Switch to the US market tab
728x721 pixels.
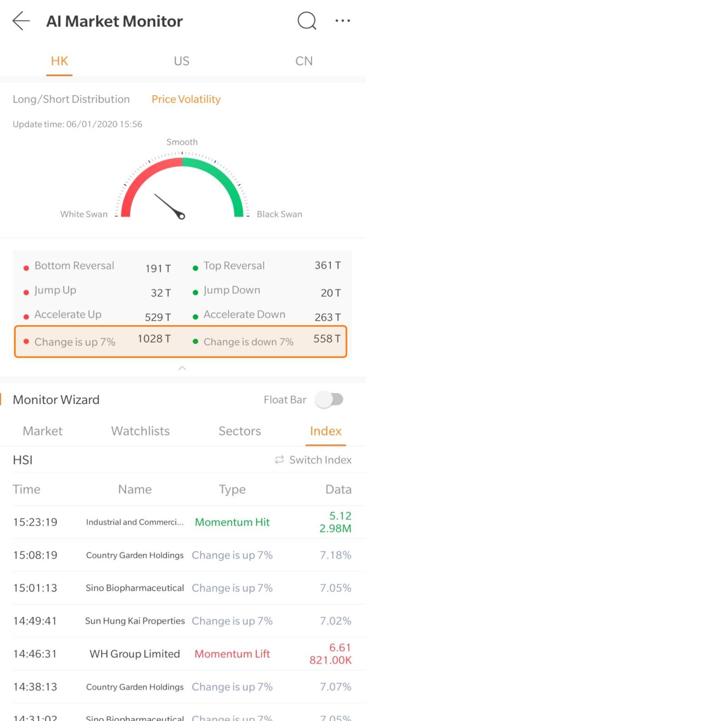coord(182,61)
